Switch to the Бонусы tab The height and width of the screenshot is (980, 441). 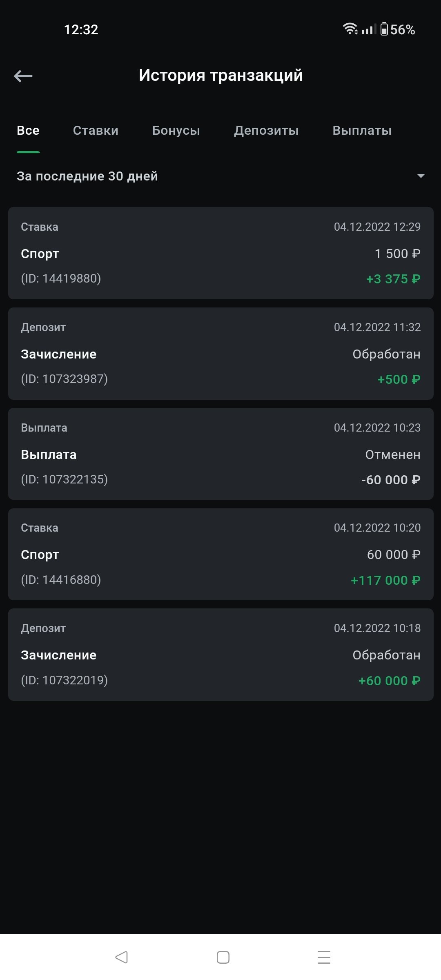click(x=176, y=131)
